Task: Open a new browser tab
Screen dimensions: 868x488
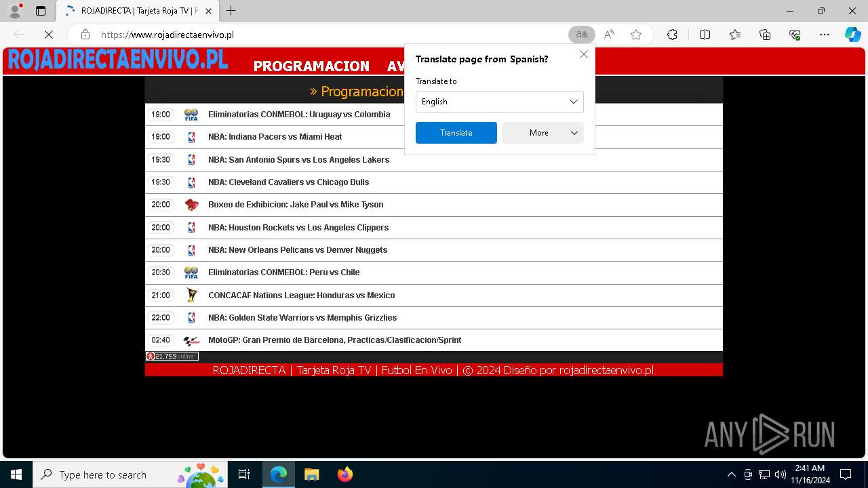Action: click(231, 11)
